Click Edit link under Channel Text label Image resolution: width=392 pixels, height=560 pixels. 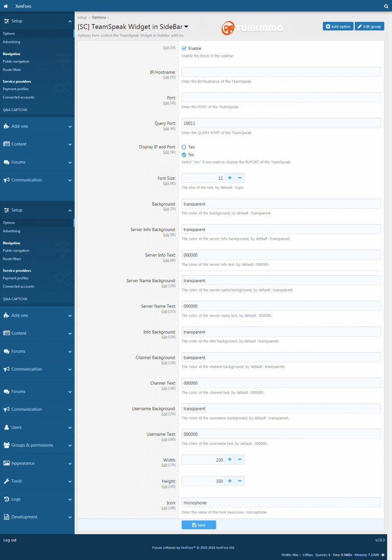[x=164, y=388]
